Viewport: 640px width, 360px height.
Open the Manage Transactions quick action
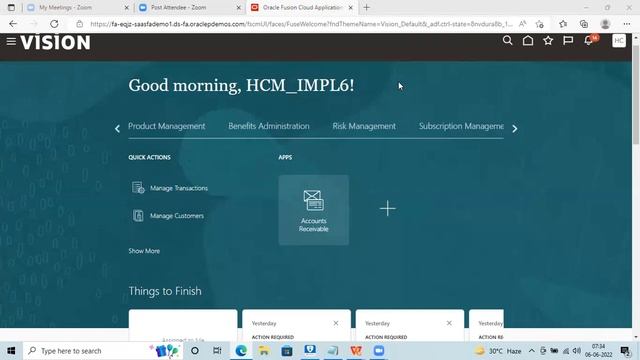(x=179, y=188)
